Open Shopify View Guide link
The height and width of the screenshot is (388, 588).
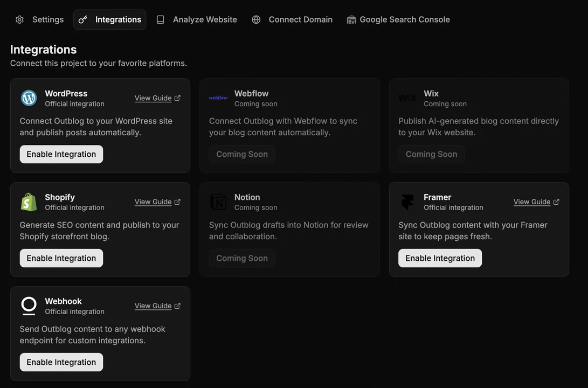click(153, 202)
